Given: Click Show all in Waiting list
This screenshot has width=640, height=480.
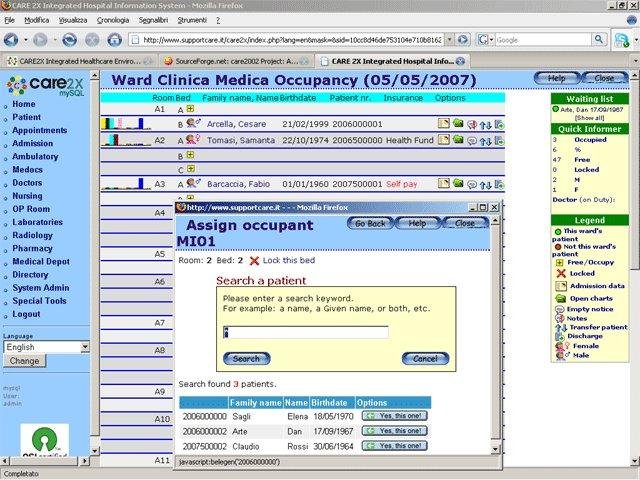Looking at the screenshot, I should pyautogui.click(x=589, y=118).
